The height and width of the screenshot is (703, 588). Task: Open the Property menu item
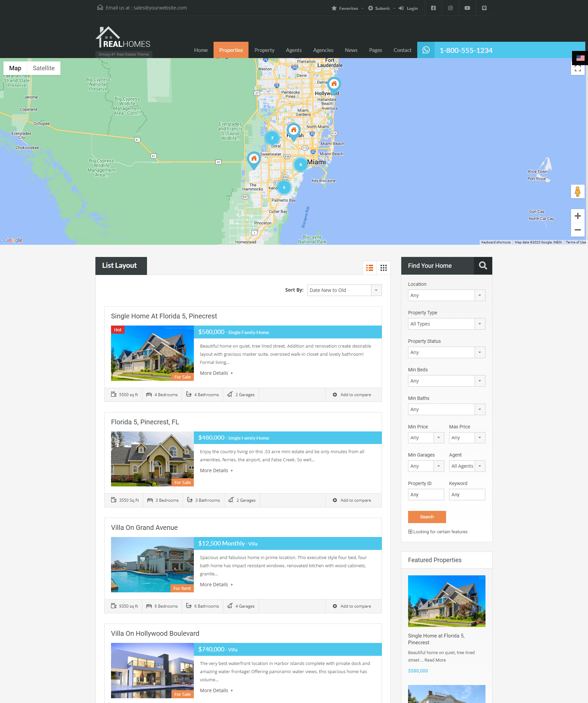coord(264,50)
